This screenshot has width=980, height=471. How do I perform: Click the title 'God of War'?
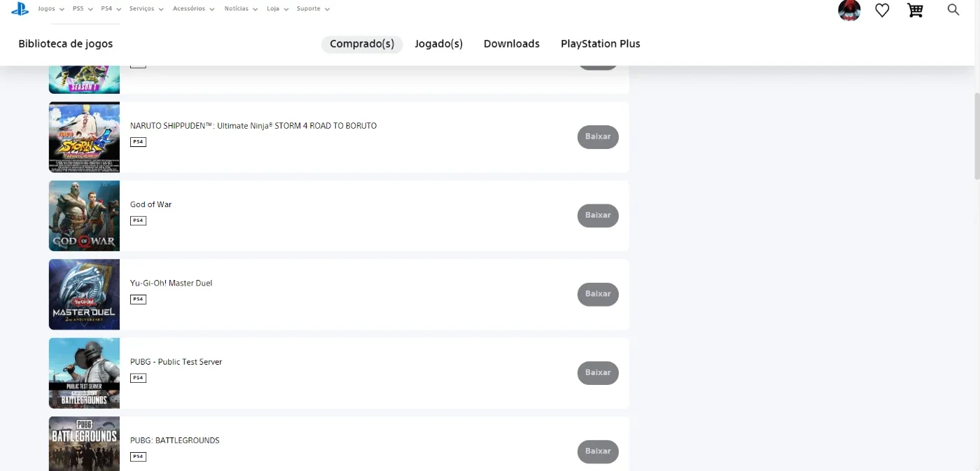150,204
